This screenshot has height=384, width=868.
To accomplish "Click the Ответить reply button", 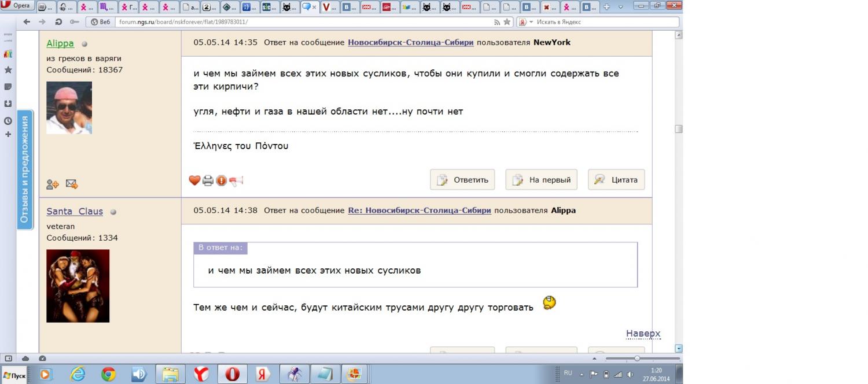I will click(x=462, y=180).
